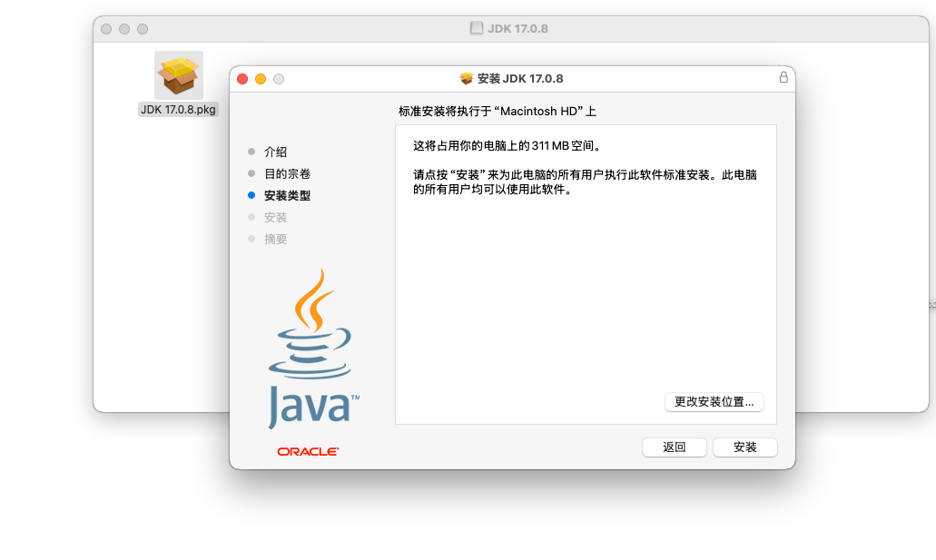Click the 返回 button to go back

[674, 447]
